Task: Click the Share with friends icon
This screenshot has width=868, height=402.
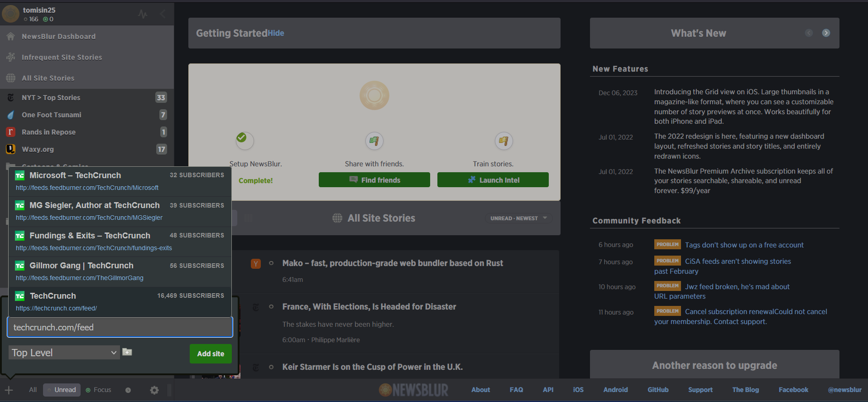Action: click(x=374, y=140)
